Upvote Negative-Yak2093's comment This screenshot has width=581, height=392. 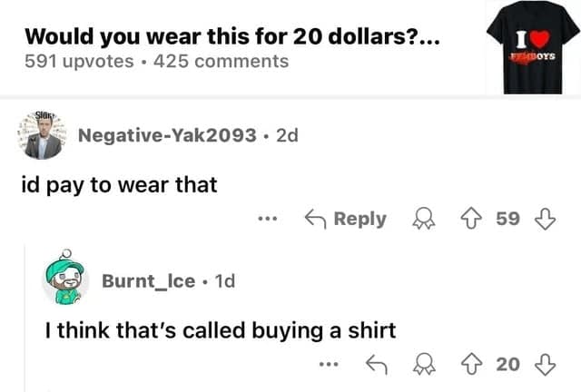point(471,219)
